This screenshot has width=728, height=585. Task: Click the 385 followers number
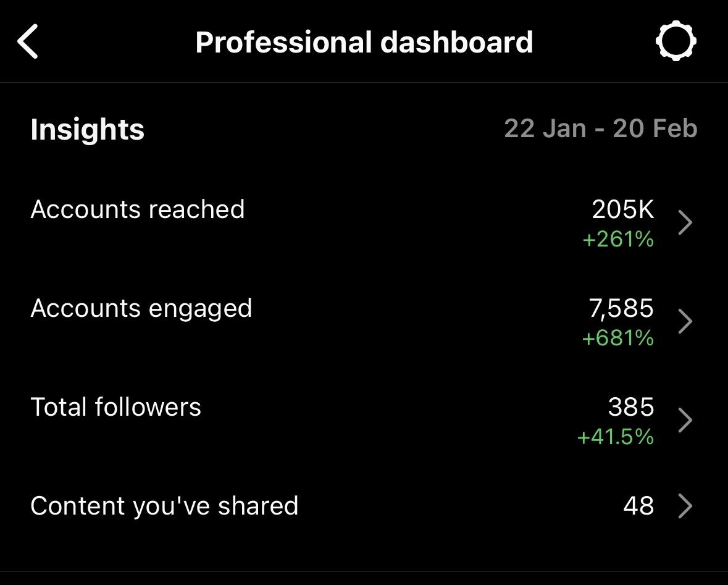coord(630,407)
